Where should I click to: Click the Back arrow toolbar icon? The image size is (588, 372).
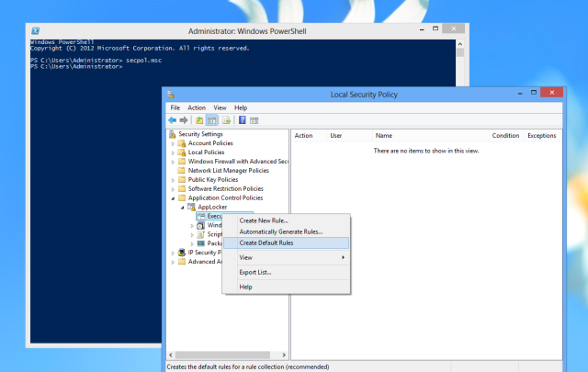172,120
